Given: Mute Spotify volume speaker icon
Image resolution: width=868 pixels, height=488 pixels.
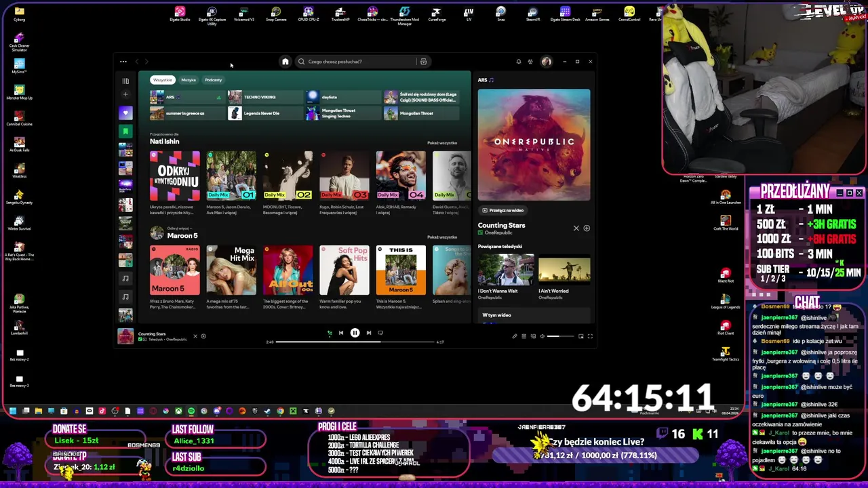Looking at the screenshot, I should (542, 336).
